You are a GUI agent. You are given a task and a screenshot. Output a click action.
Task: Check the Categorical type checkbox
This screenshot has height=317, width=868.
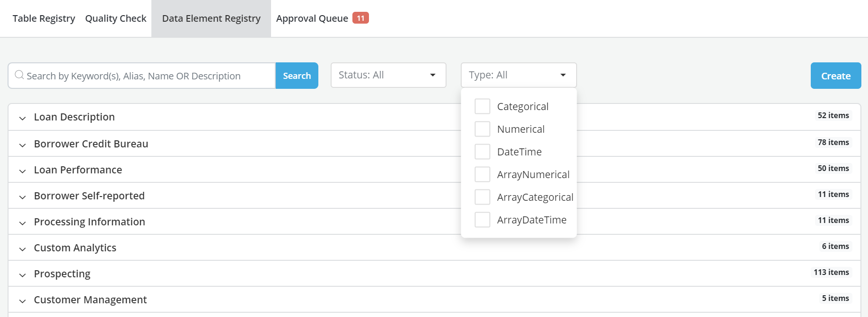(482, 106)
